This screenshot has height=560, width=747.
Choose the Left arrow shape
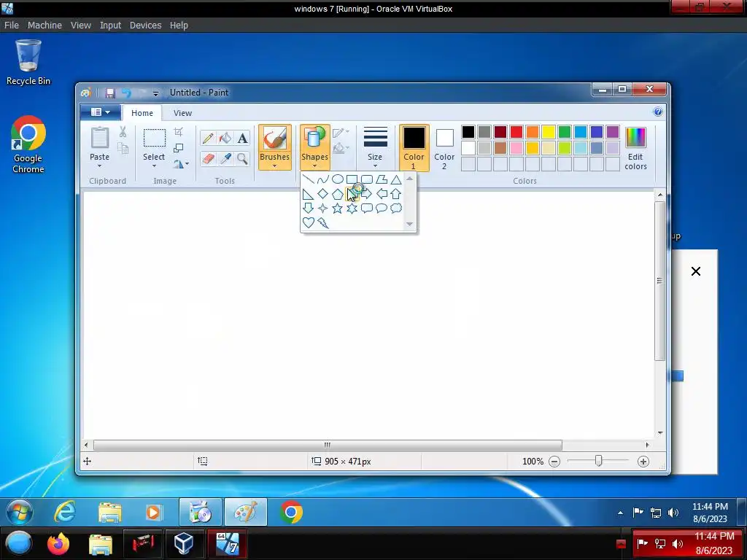coord(381,194)
